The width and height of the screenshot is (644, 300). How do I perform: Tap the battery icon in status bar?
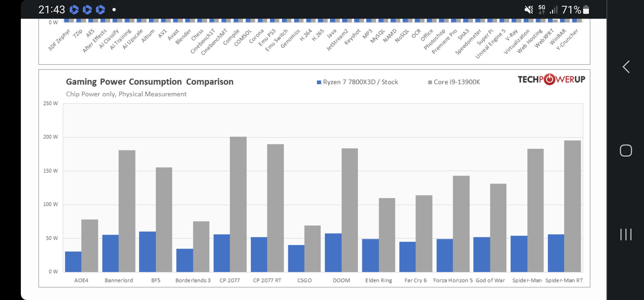pos(586,10)
